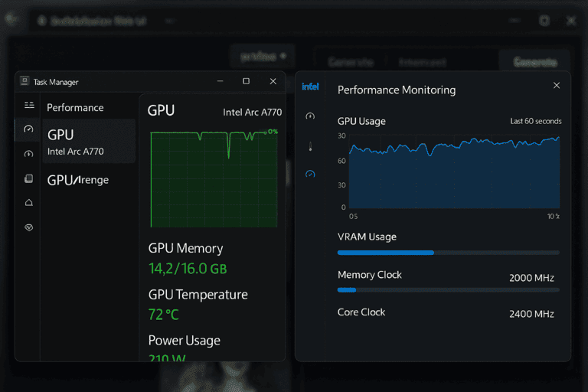Open Task Manager hamburger navigation menu
The height and width of the screenshot is (392, 588).
29,105
